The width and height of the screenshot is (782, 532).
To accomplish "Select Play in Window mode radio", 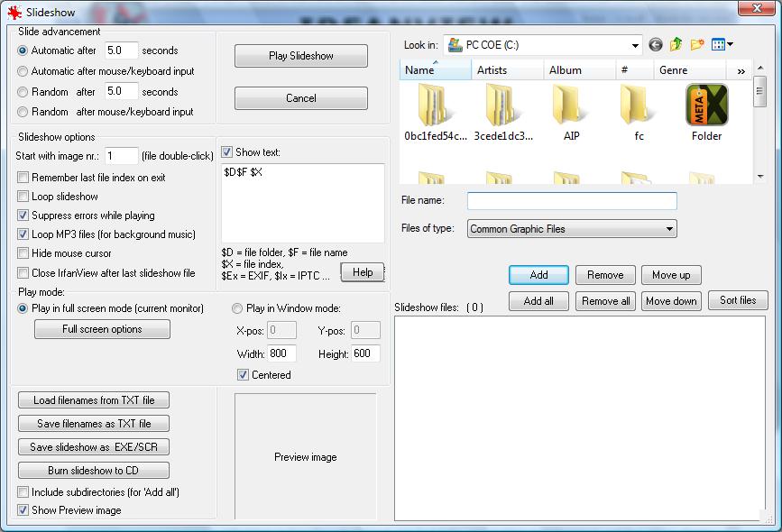I will click(237, 308).
